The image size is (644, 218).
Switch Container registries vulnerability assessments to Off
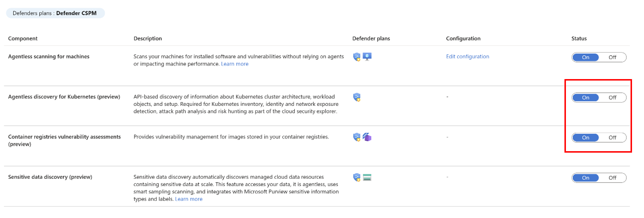coord(612,137)
